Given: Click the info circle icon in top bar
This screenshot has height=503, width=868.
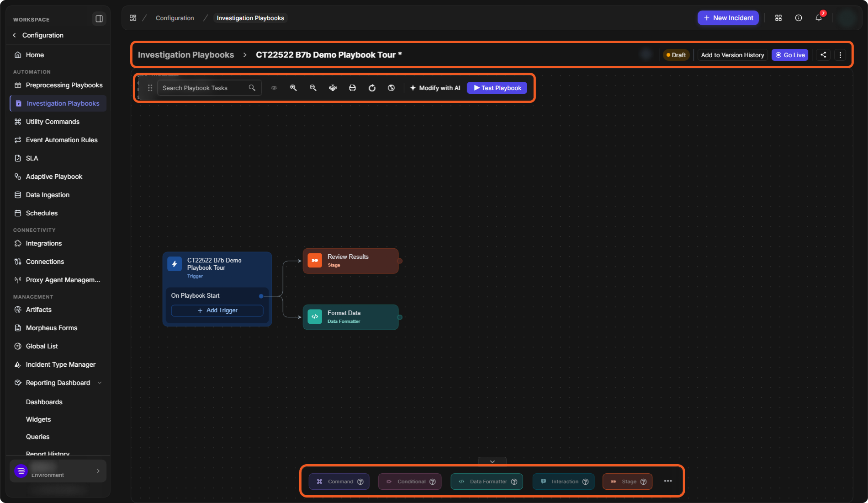Looking at the screenshot, I should point(799,18).
